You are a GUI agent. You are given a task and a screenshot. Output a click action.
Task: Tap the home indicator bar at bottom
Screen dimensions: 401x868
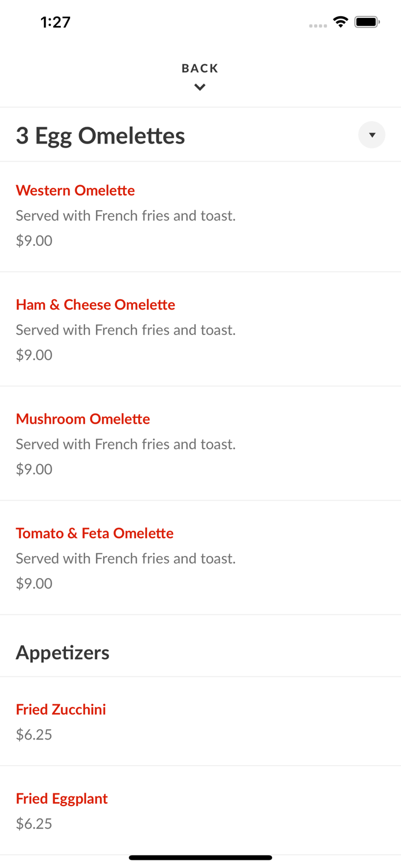click(x=200, y=857)
